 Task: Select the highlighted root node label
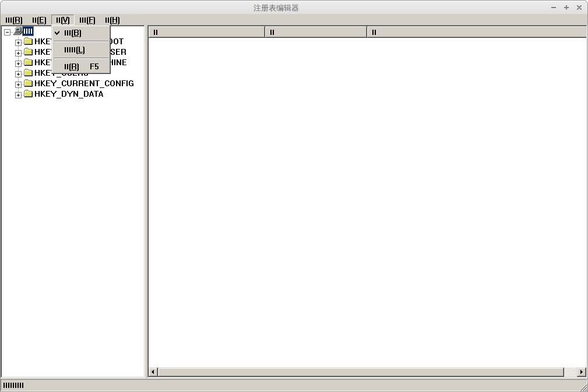tap(28, 31)
